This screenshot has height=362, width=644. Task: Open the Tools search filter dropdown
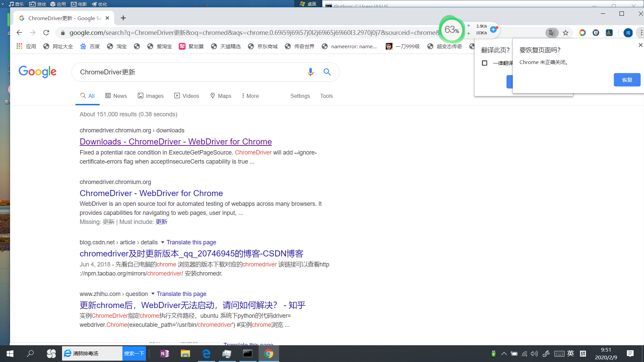tap(326, 96)
